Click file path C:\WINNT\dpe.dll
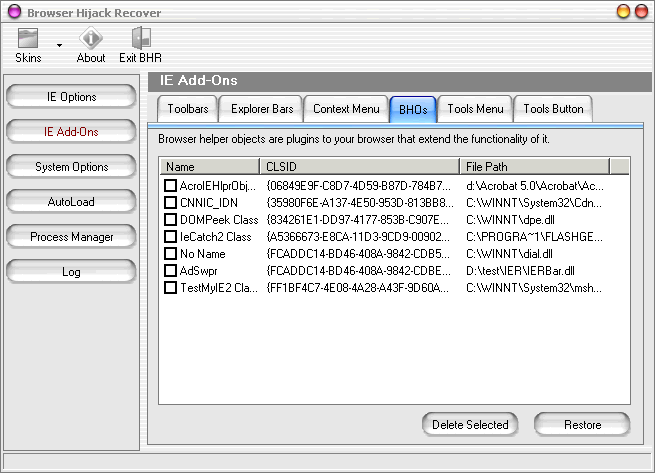The image size is (655, 473). [510, 220]
